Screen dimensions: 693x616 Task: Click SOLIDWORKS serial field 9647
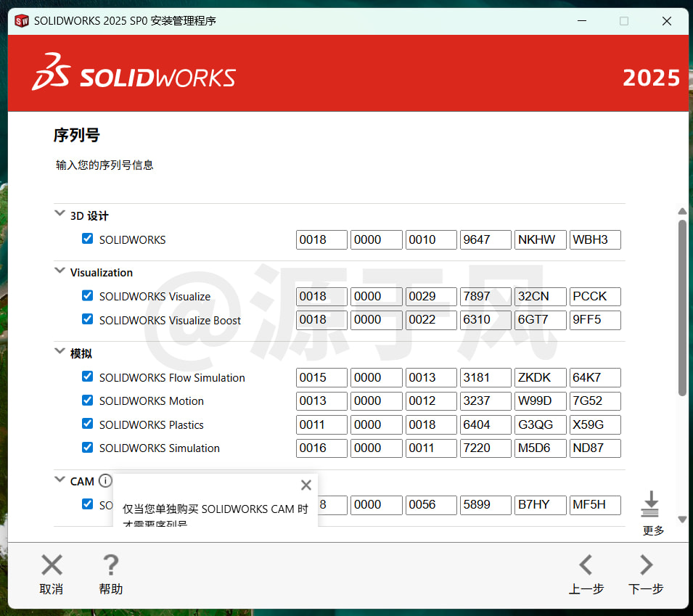485,239
